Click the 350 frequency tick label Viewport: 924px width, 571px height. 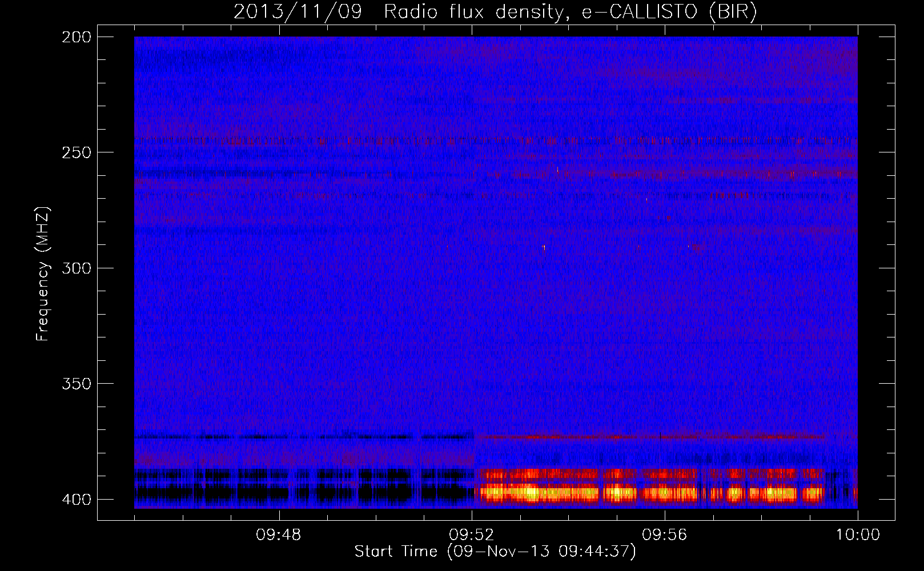click(77, 384)
